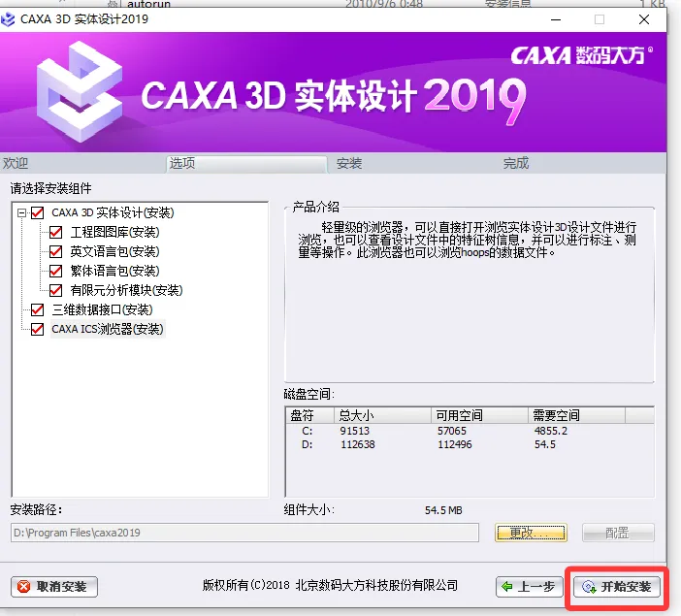The width and height of the screenshot is (681, 616).
Task: Select the CAXA 3D 实体设计(安装) label
Action: click(x=113, y=212)
